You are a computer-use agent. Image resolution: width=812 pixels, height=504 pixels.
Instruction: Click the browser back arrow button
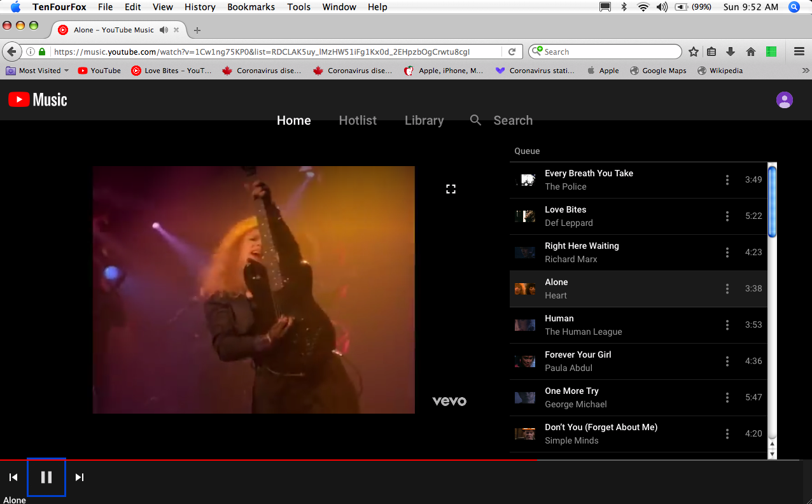coord(11,52)
